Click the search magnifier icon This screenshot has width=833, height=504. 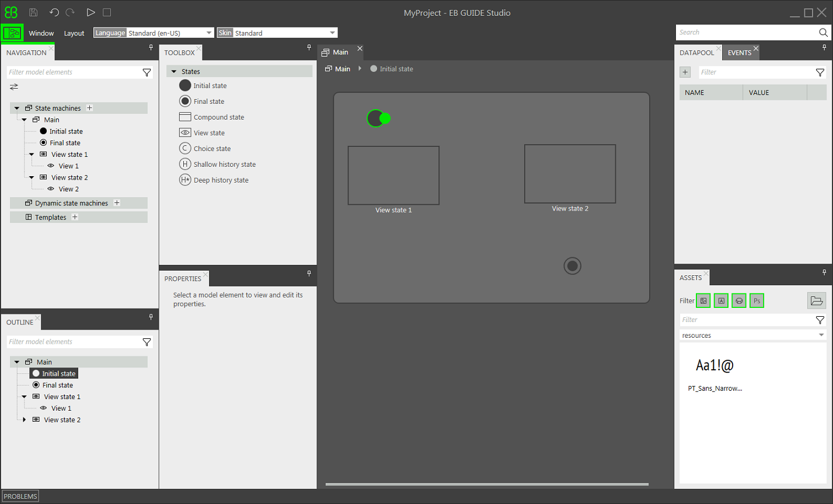pyautogui.click(x=823, y=33)
